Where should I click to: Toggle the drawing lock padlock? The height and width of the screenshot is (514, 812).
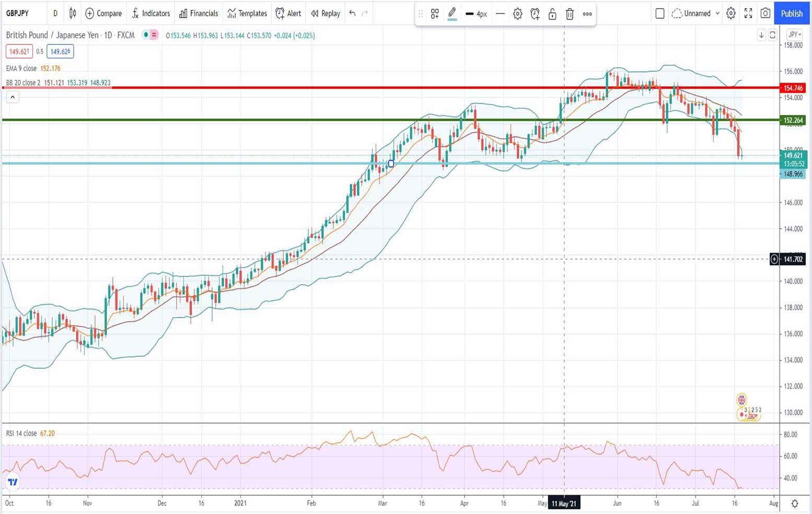pyautogui.click(x=552, y=14)
